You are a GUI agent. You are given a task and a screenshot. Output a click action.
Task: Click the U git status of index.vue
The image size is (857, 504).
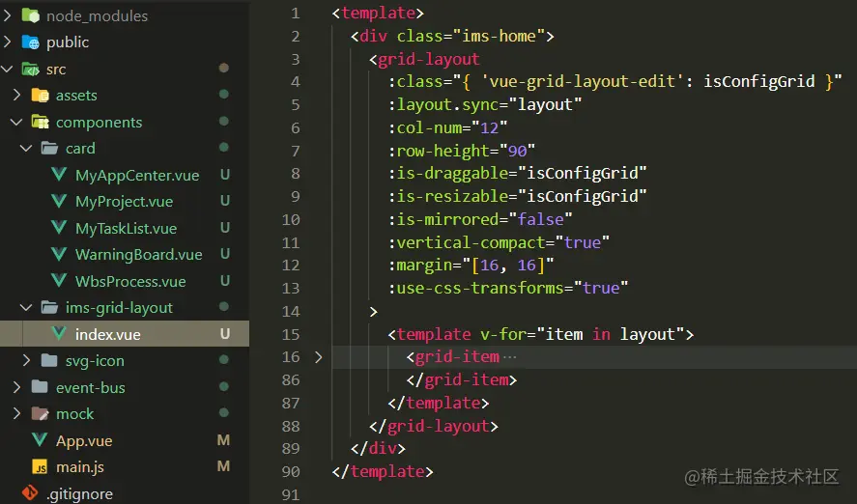(224, 334)
